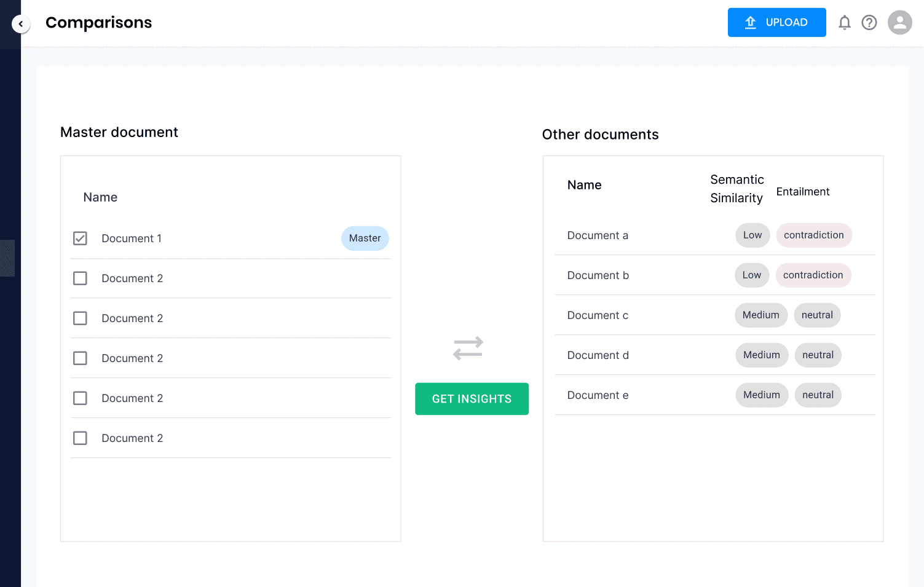Uncheck the Document 1 checkbox
This screenshot has height=587, width=924.
[x=80, y=238]
